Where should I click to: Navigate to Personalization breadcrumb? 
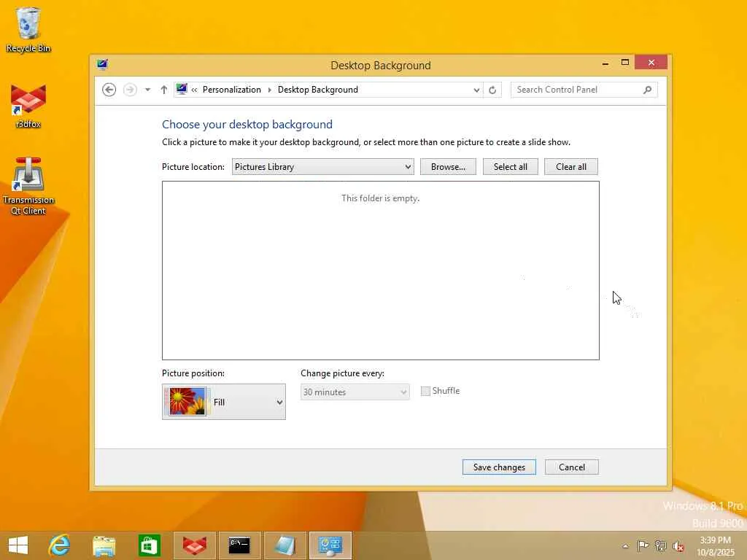[x=231, y=90]
